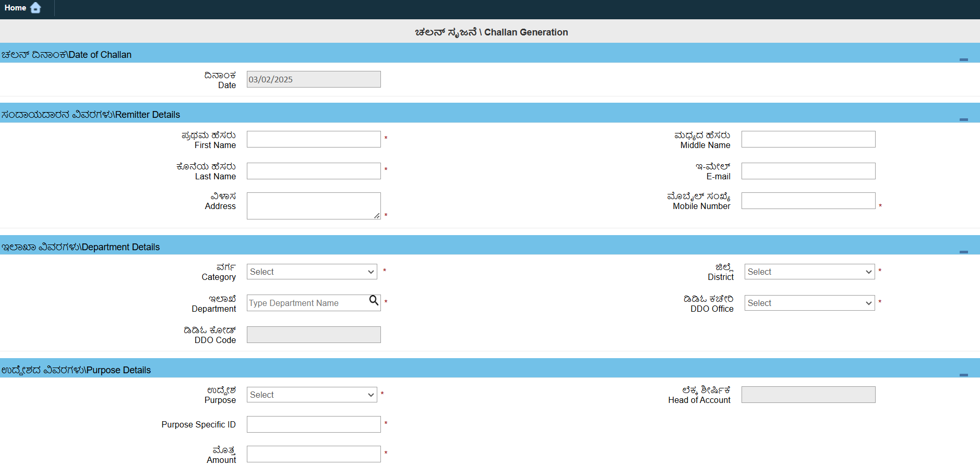This screenshot has height=465, width=980.
Task: Click the Home house icon
Action: pos(35,8)
